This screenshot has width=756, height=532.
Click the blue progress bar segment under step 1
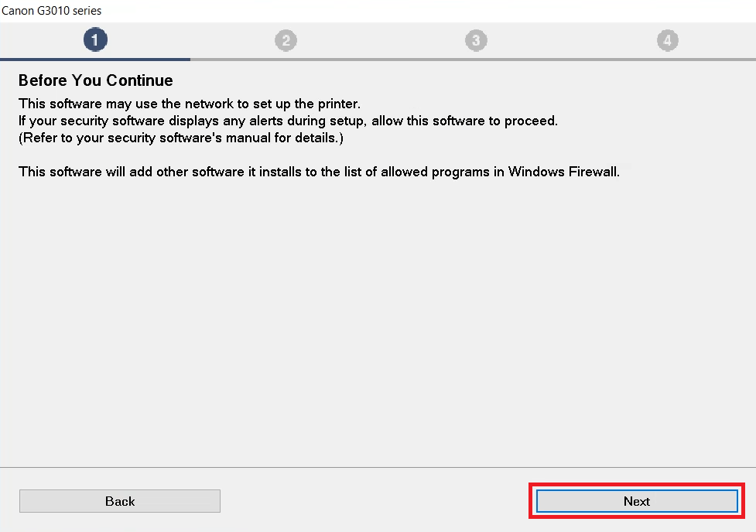point(95,60)
